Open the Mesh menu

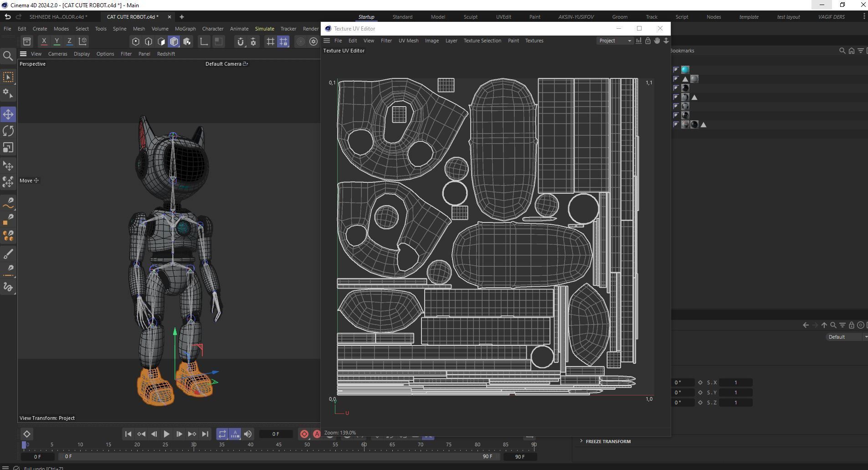pyautogui.click(x=139, y=29)
